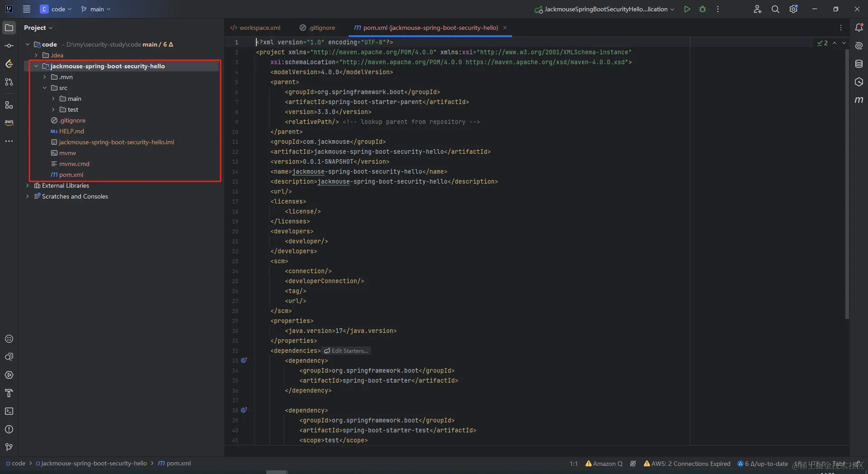The height and width of the screenshot is (474, 868).
Task: Open the Structure tool window
Action: click(9, 105)
